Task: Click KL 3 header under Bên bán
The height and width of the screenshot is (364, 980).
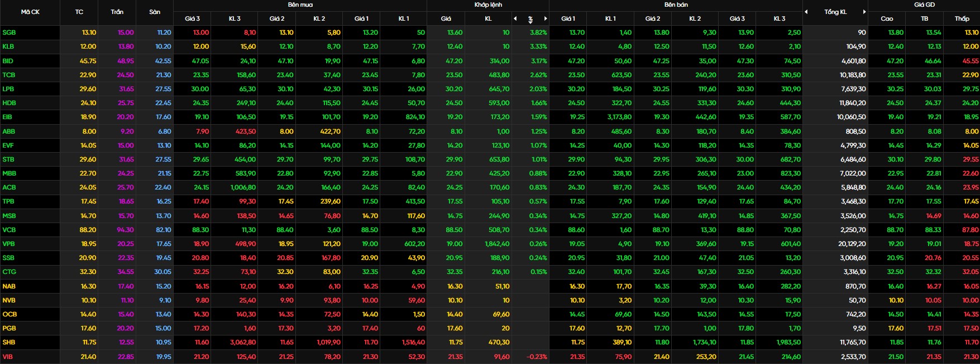Action: click(x=780, y=18)
